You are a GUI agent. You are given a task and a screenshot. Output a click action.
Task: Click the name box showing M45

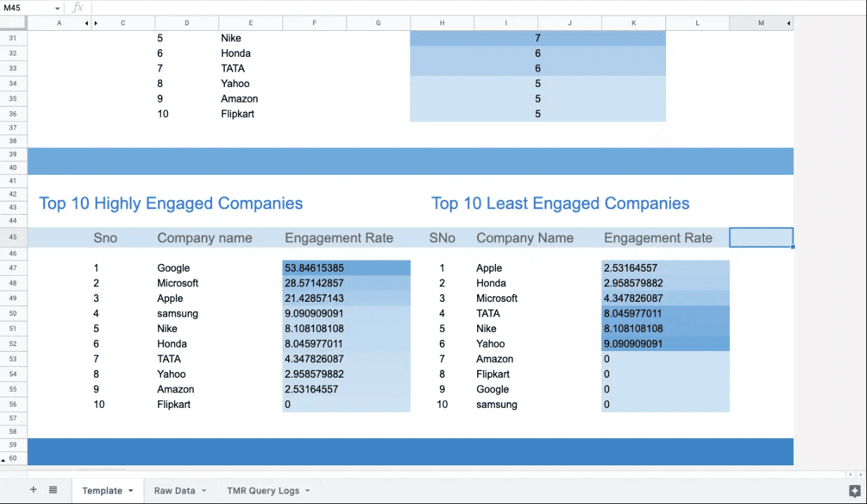(26, 8)
